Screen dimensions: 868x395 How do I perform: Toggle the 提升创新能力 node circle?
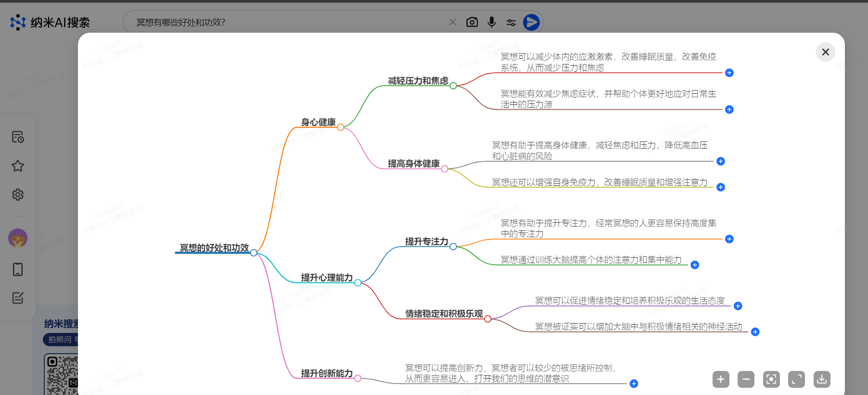pyautogui.click(x=358, y=379)
